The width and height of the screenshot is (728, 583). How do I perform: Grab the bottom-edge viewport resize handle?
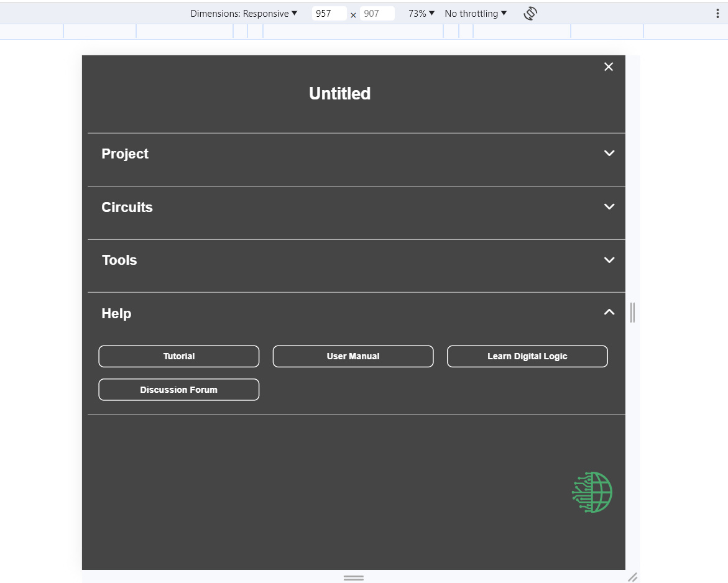click(x=354, y=577)
